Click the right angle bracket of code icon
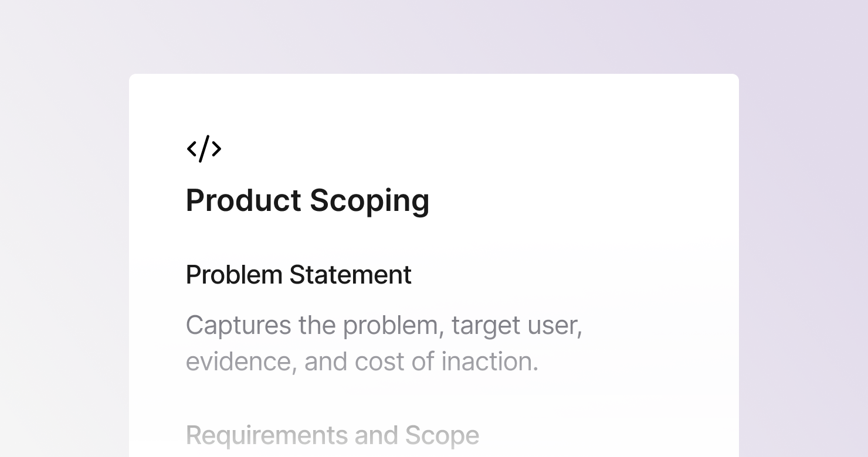 (x=216, y=149)
